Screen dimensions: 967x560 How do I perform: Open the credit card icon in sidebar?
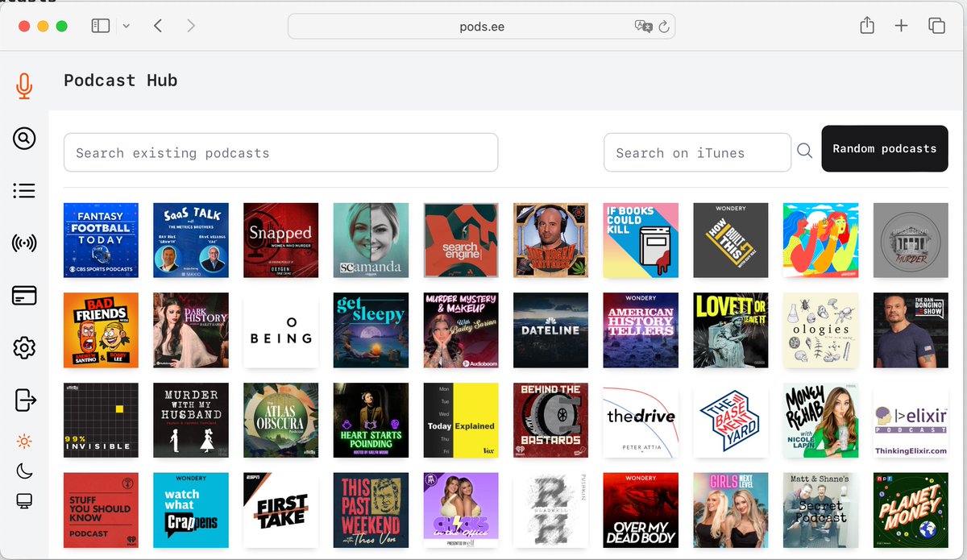(24, 296)
